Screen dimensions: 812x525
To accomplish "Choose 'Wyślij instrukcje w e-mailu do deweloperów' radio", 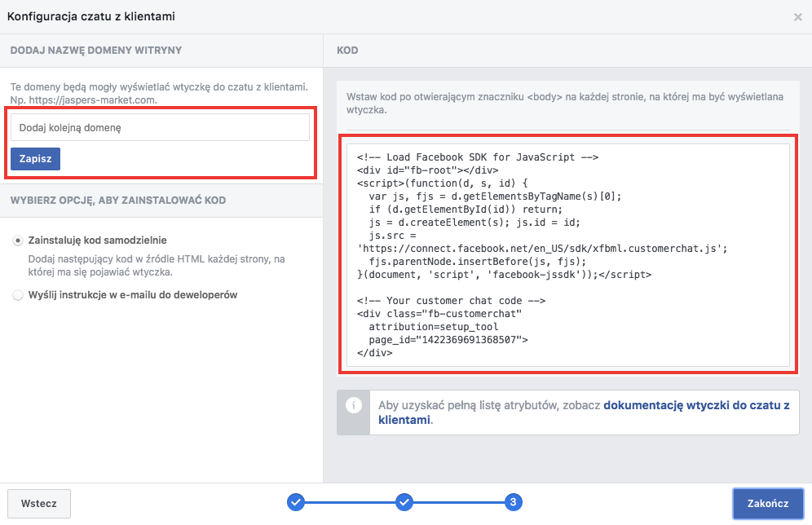I will pyautogui.click(x=18, y=295).
